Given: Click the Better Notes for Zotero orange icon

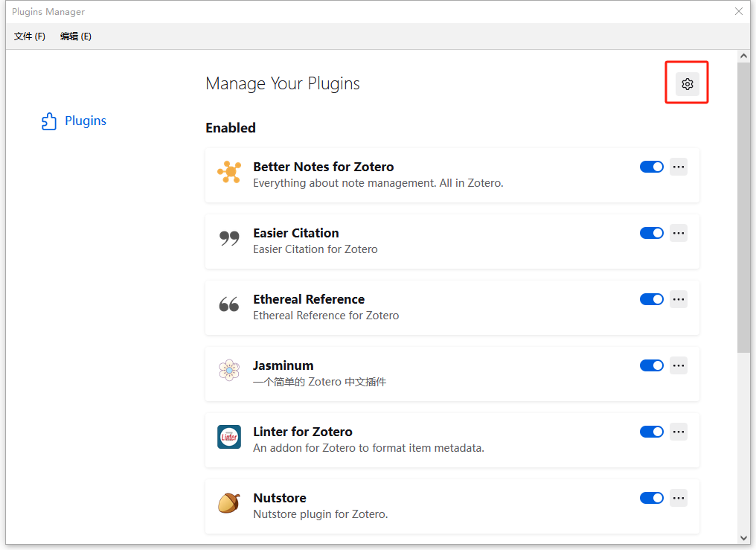Looking at the screenshot, I should (x=229, y=172).
